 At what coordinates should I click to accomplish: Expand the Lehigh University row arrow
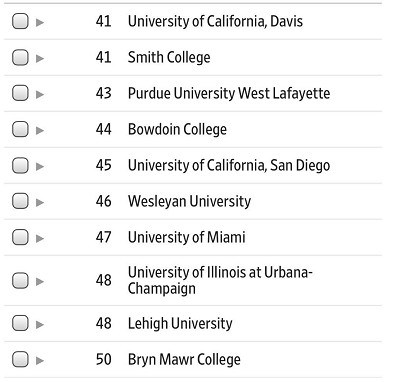40,324
